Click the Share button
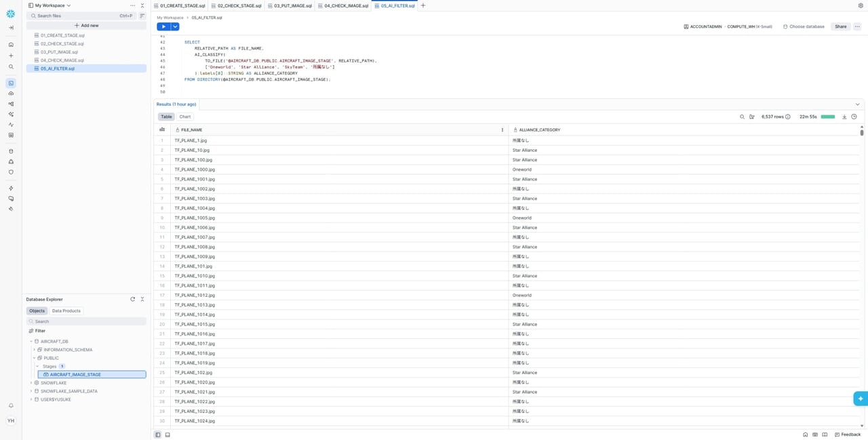Screen dimensions: 868x440 (x=840, y=26)
